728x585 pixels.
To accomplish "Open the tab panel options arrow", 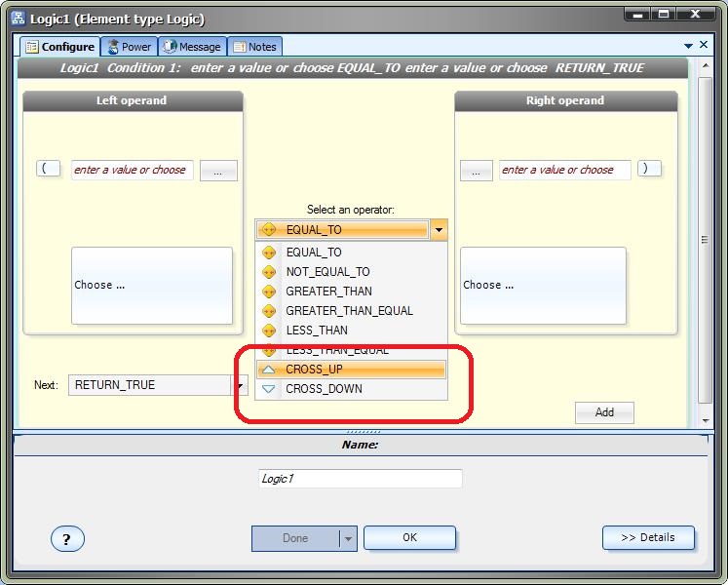I will click(x=689, y=46).
